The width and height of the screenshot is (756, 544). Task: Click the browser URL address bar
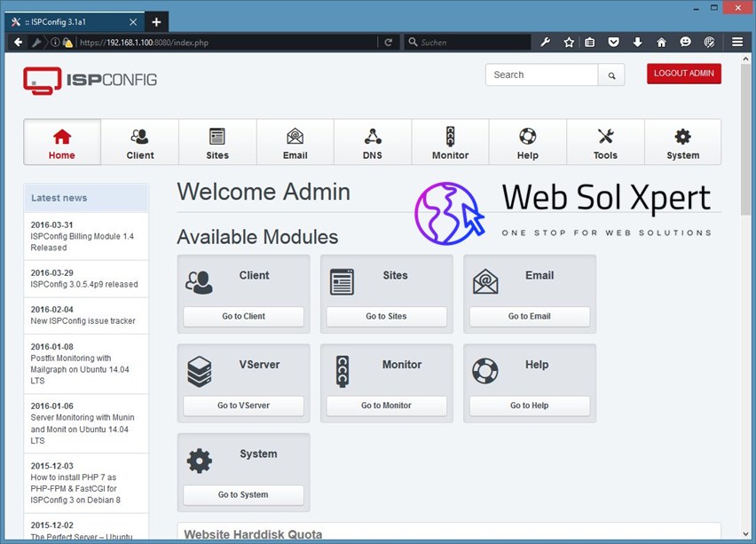pos(226,43)
